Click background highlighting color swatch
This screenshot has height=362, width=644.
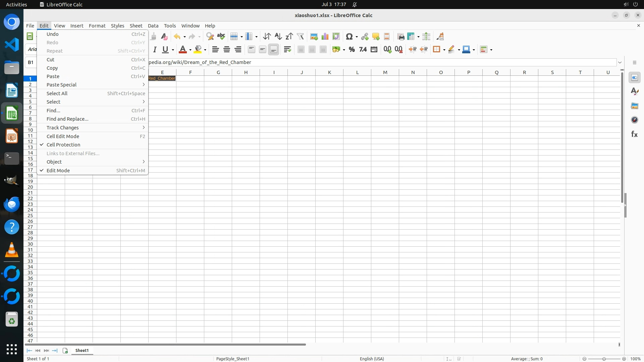click(198, 50)
